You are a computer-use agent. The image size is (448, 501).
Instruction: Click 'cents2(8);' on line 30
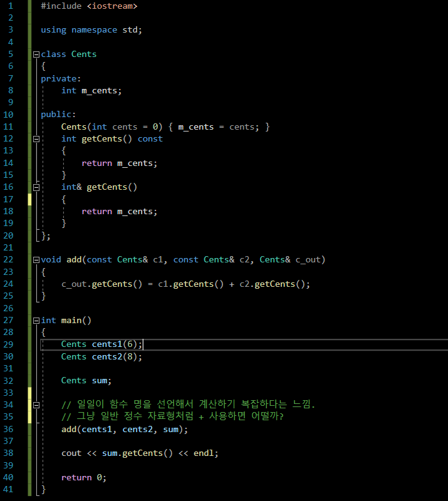pos(117,356)
